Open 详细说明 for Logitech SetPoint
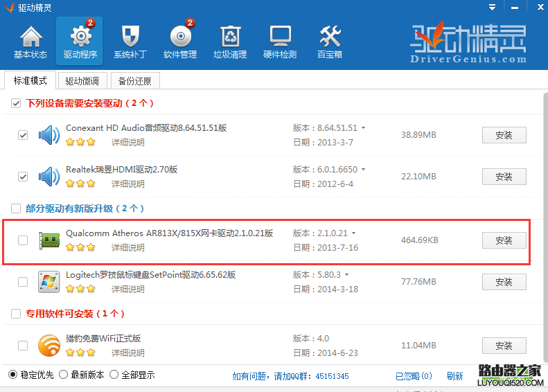 click(128, 289)
